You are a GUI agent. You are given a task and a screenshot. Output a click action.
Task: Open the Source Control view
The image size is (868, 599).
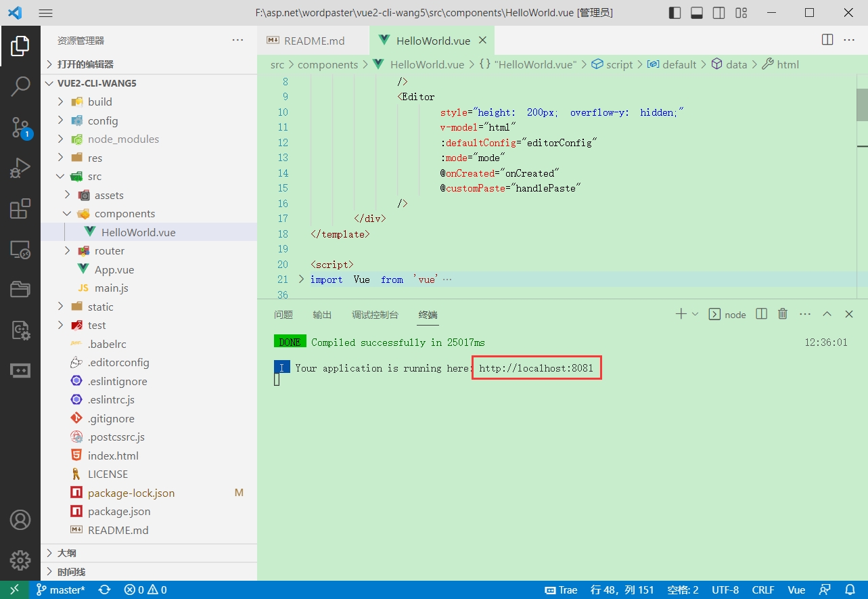click(x=20, y=127)
